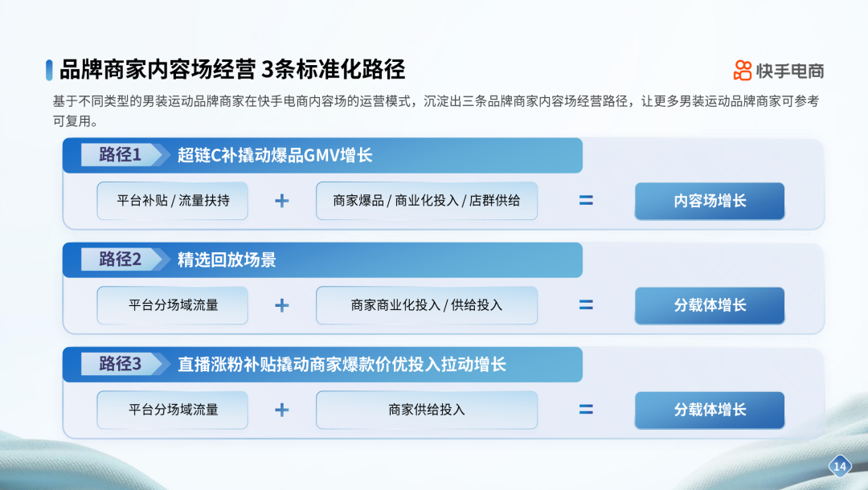Click the 快手电商 brand text

pyautogui.click(x=790, y=71)
